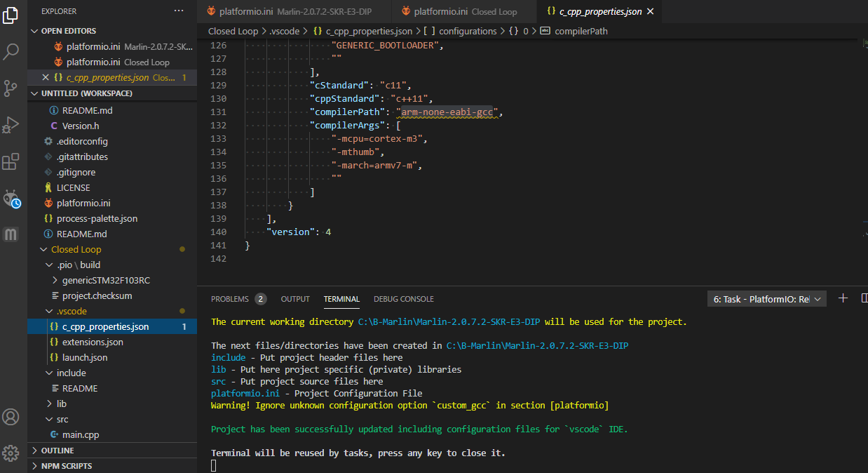Collapse the .vscode folder in explorer
Screen dimensions: 868x473
(x=112, y=311)
